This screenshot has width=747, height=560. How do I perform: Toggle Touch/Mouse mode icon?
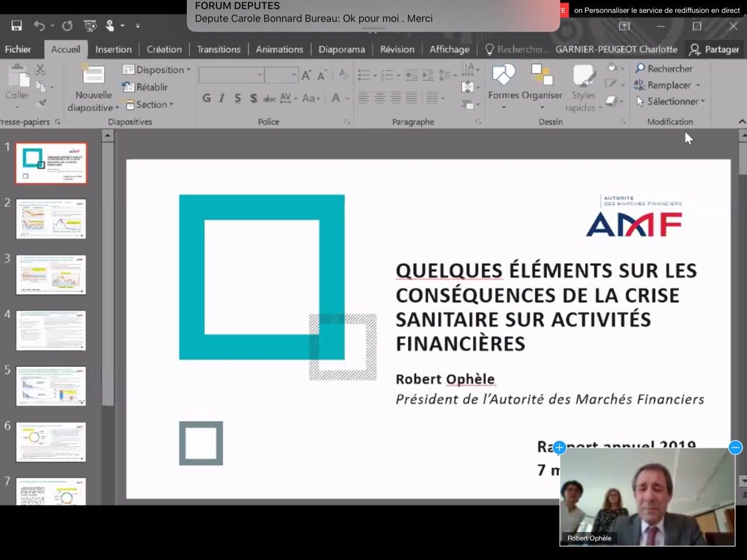(110, 26)
